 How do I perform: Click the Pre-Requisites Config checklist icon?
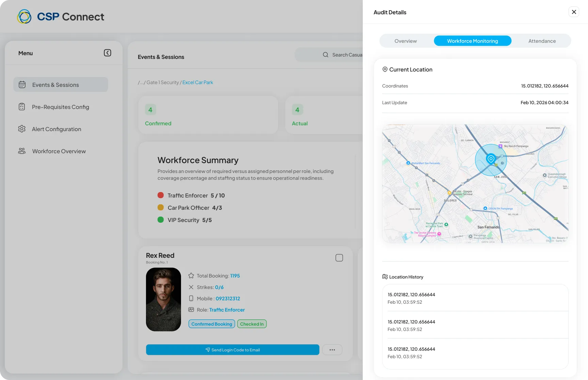[x=22, y=107]
